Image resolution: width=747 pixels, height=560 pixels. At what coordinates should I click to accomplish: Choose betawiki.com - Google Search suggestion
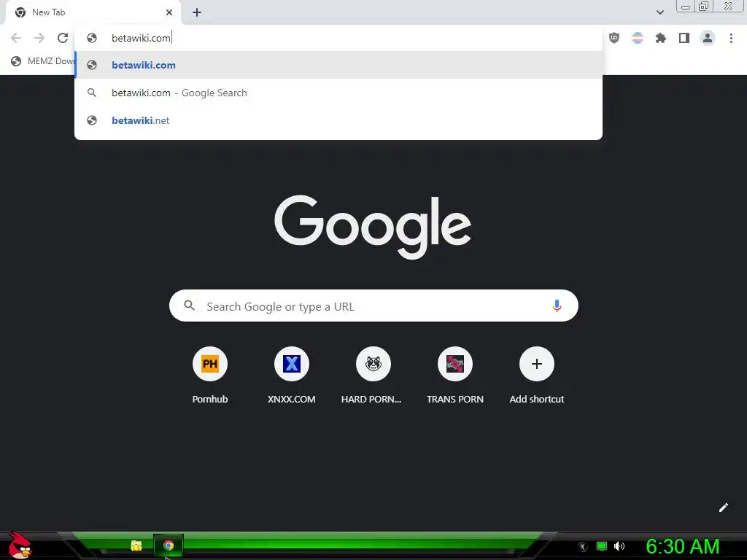point(338,93)
